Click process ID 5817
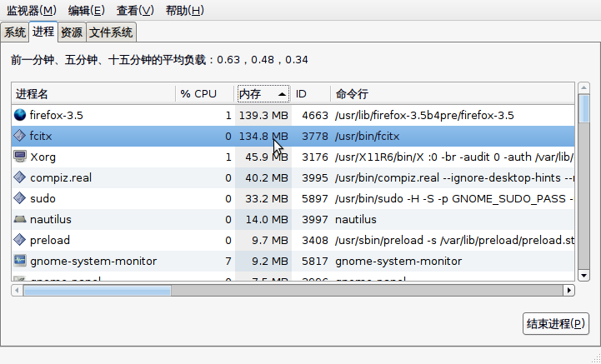The width and height of the screenshot is (601, 364). tap(315, 261)
